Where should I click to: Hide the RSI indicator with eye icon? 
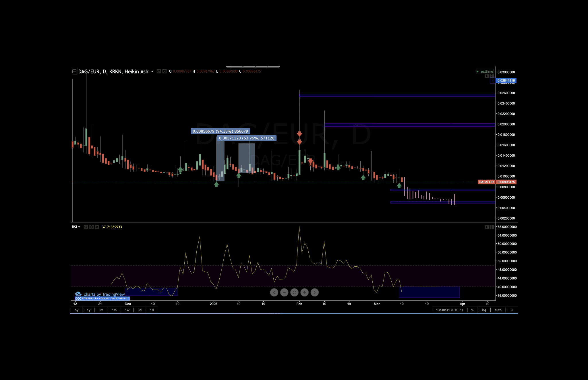86,227
